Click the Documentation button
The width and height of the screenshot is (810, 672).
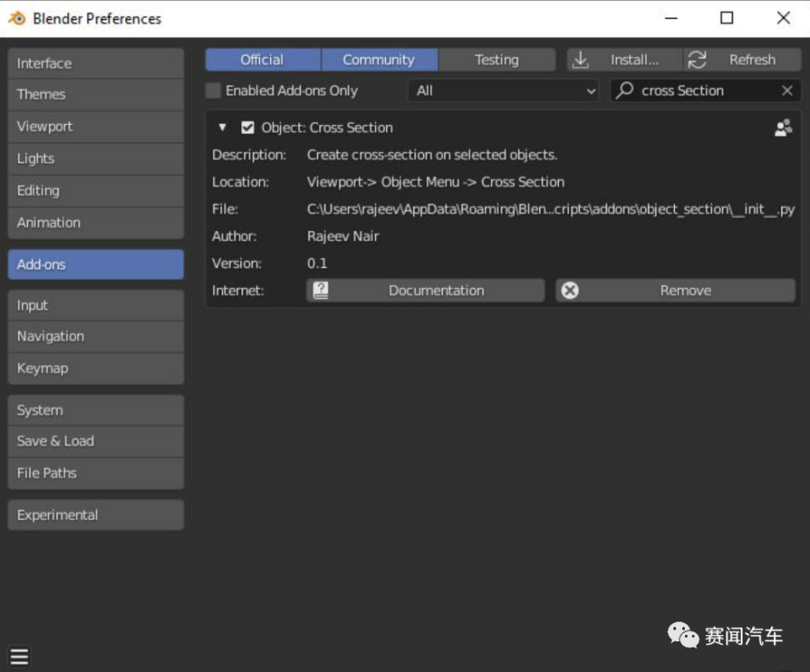(x=436, y=291)
